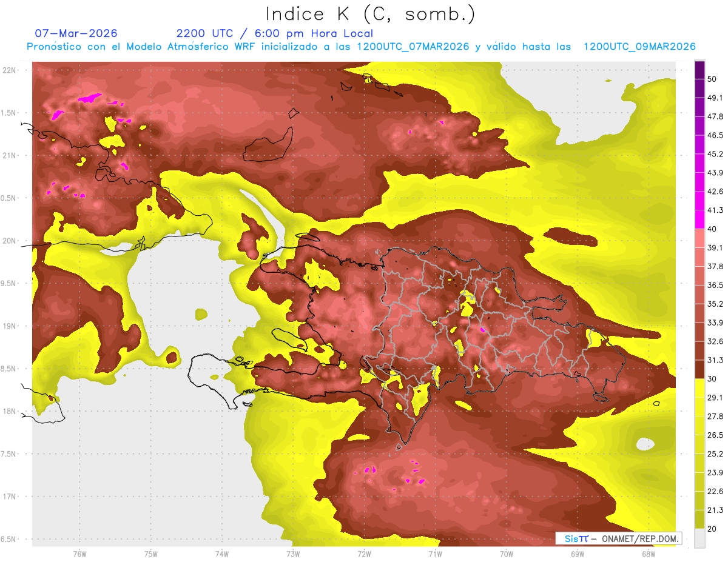Click the colorbar value '33.9'
This screenshot has width=728, height=562.
(x=715, y=323)
